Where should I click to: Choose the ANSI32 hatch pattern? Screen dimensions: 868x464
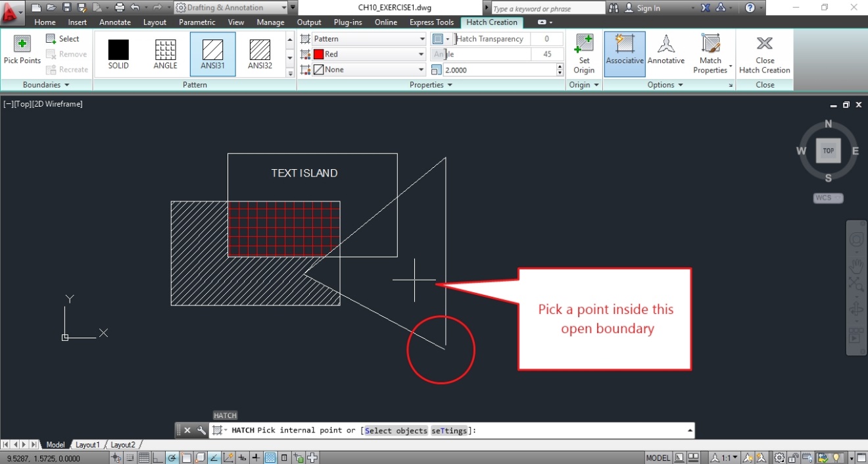(x=259, y=53)
